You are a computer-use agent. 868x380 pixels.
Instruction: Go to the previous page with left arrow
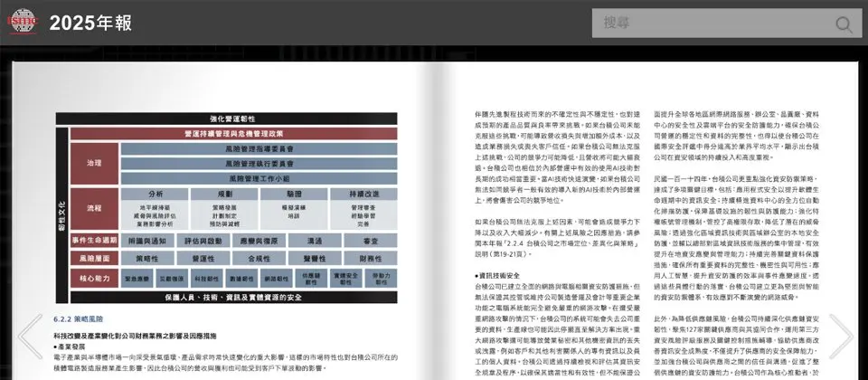click(30, 337)
